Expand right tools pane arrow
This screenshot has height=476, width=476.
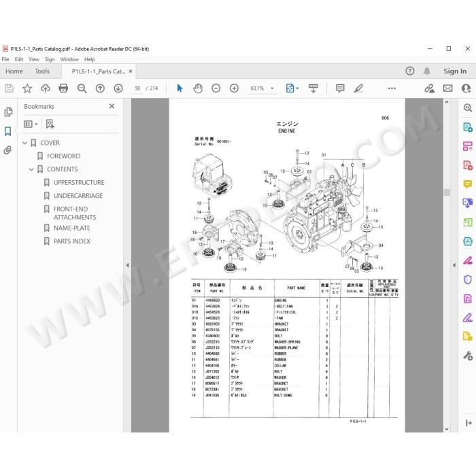coord(454,265)
